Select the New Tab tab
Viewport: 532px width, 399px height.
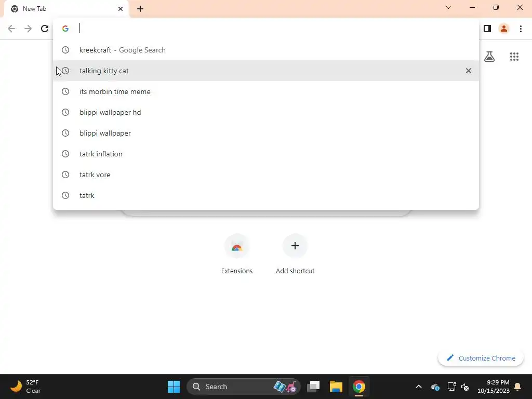66,9
